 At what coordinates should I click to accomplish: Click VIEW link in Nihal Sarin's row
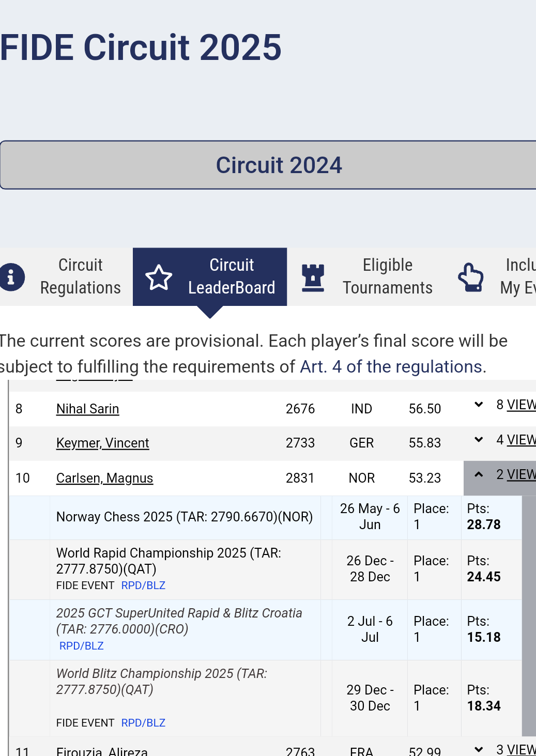tap(521, 405)
